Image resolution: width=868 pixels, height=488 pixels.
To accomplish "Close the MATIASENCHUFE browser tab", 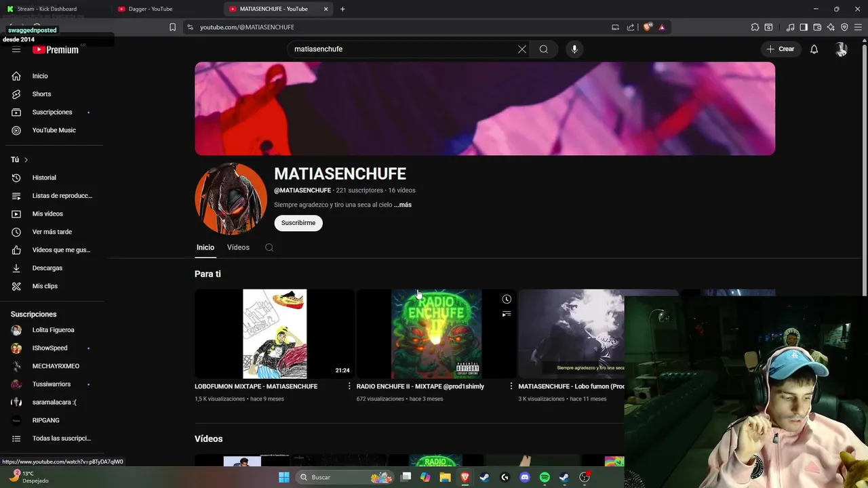I will click(325, 9).
